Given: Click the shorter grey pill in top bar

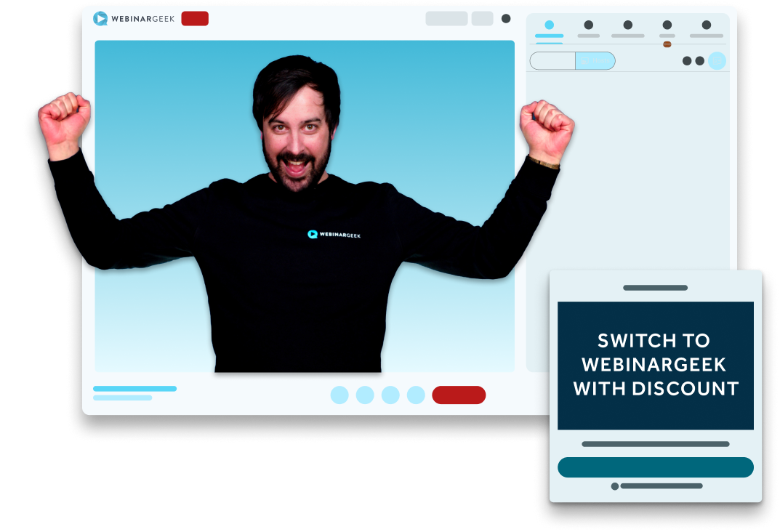Looking at the screenshot, I should (482, 18).
